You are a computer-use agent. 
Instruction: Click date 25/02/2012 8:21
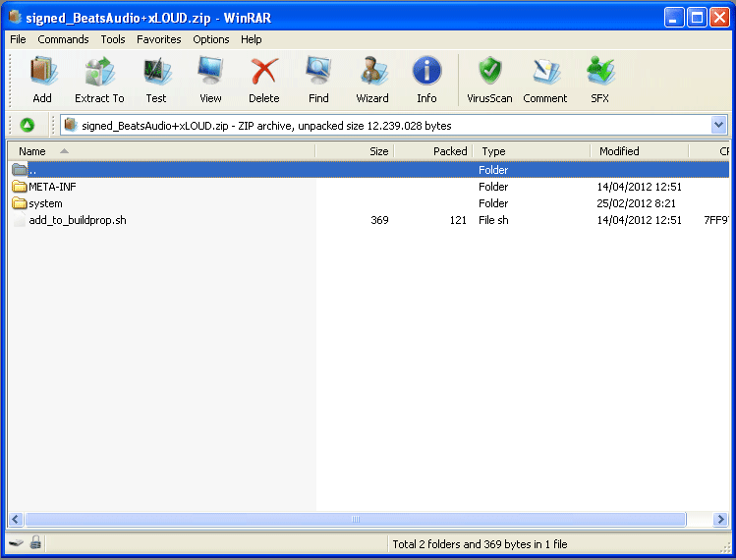(636, 203)
